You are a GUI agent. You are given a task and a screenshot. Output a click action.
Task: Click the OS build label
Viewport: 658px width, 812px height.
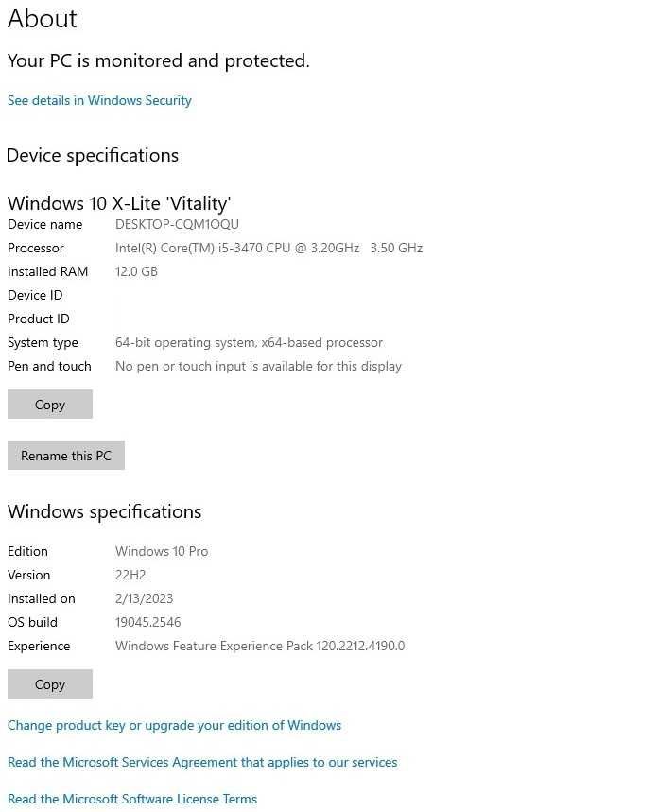(x=33, y=622)
